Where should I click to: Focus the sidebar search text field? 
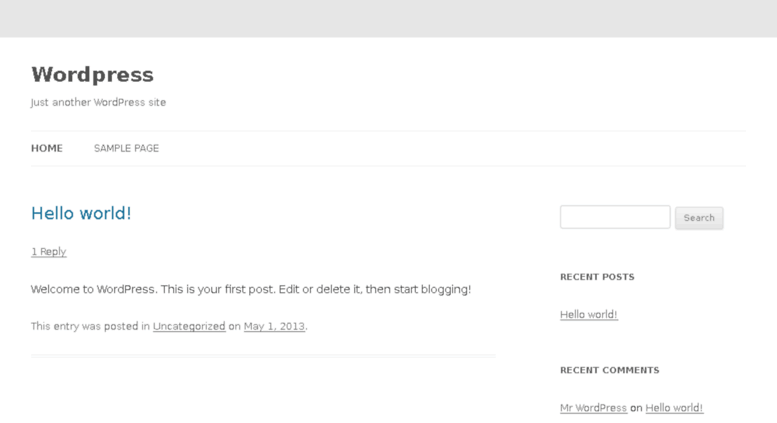pos(615,217)
